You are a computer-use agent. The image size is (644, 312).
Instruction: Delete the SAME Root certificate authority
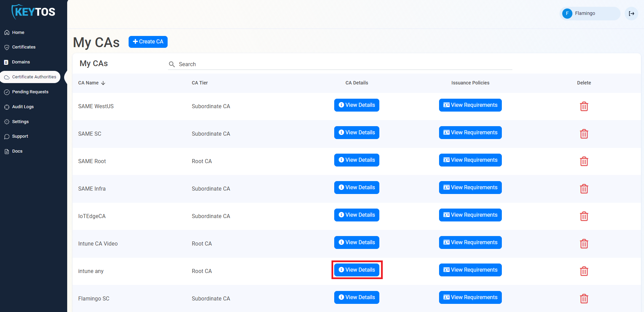pyautogui.click(x=584, y=161)
